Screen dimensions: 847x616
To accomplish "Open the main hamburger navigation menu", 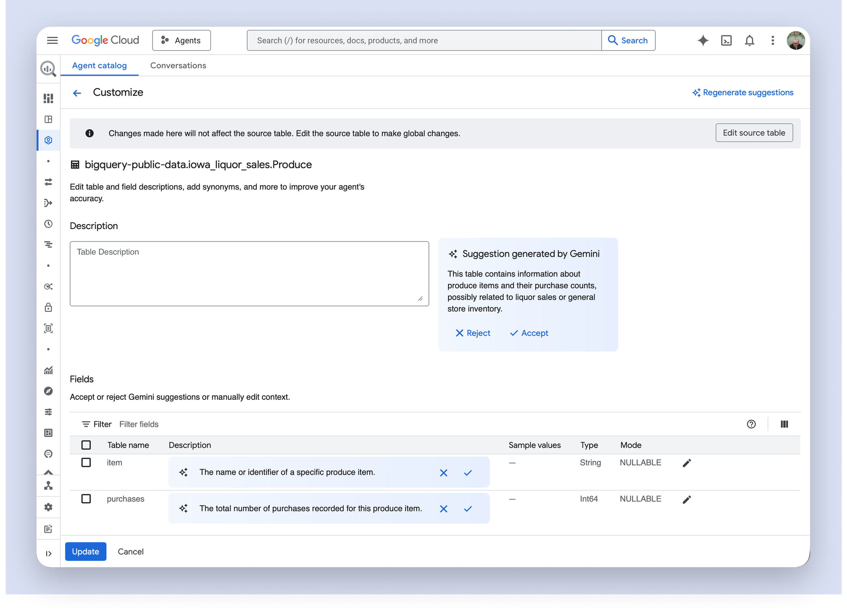I will pyautogui.click(x=52, y=40).
